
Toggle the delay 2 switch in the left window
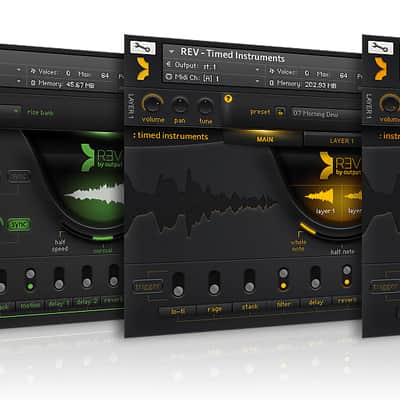tap(87, 277)
